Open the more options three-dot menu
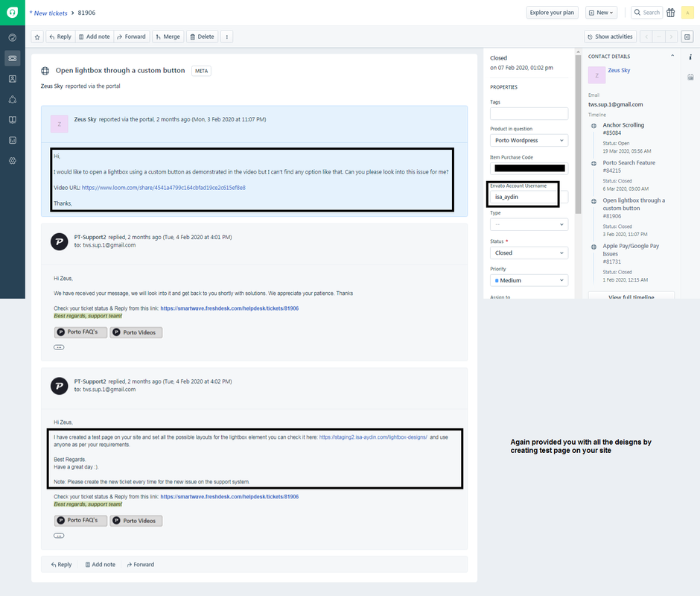This screenshot has width=700, height=596. pyautogui.click(x=227, y=37)
